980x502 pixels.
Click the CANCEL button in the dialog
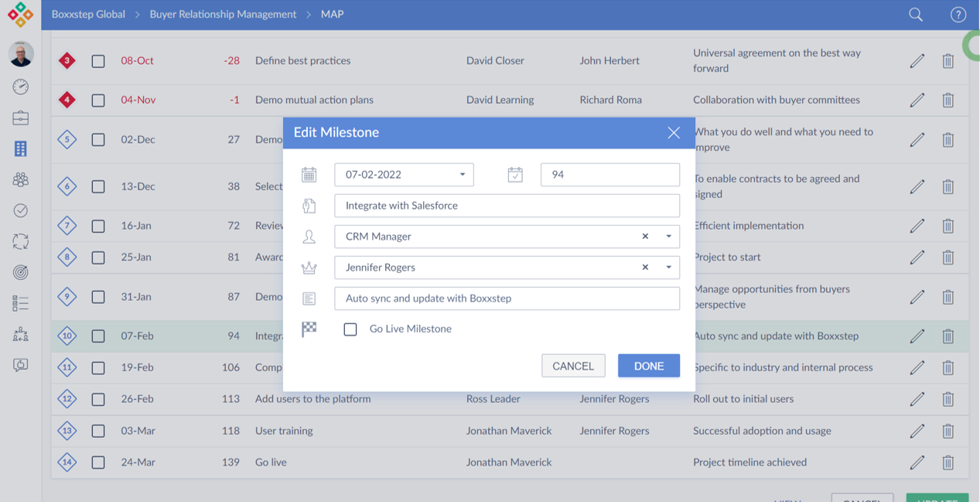tap(573, 366)
